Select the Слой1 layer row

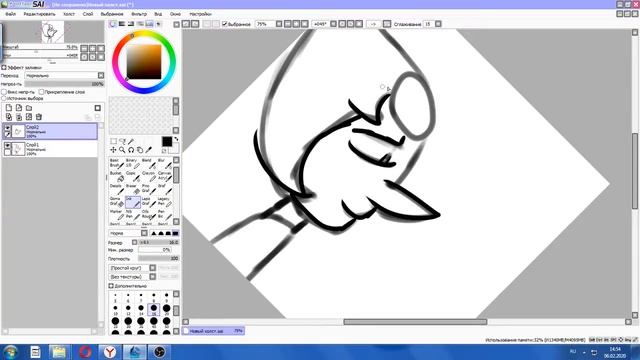click(50, 149)
